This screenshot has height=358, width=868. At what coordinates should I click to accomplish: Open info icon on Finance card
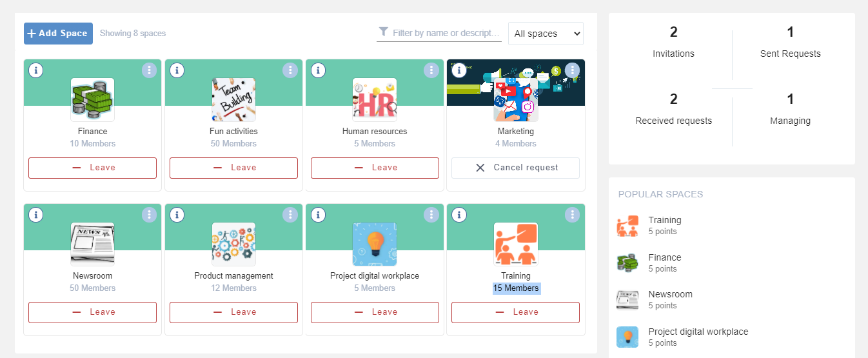tap(36, 70)
